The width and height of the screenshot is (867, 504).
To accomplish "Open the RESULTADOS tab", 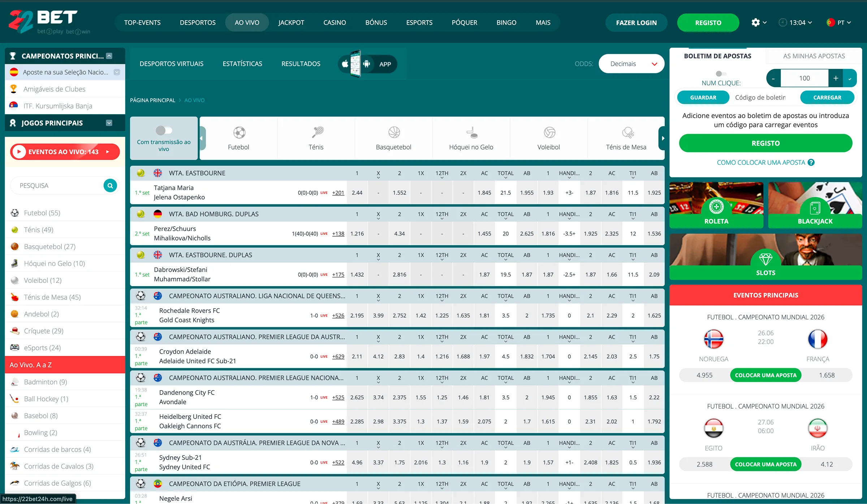I will pos(301,64).
